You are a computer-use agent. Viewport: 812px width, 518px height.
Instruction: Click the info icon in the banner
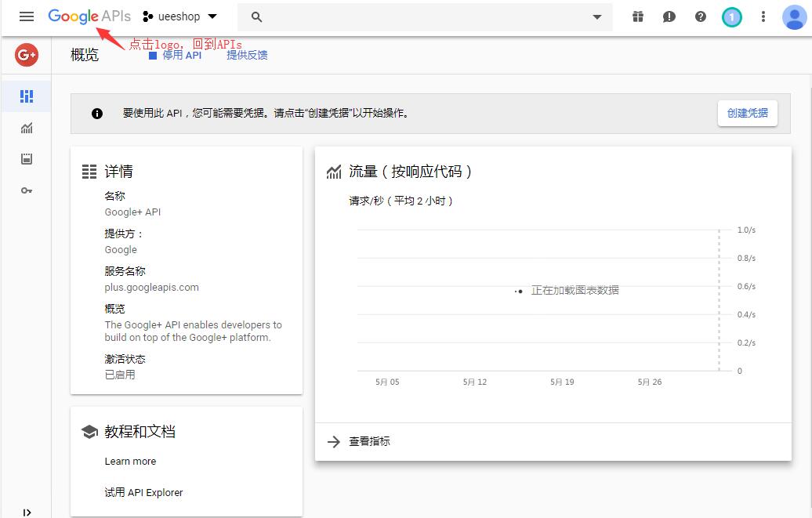(x=97, y=114)
